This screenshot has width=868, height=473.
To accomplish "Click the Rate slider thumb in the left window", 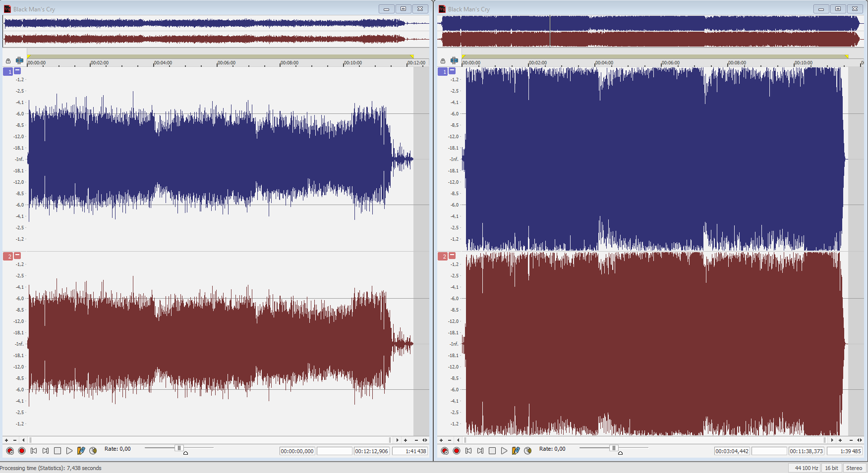I will click(x=179, y=448).
